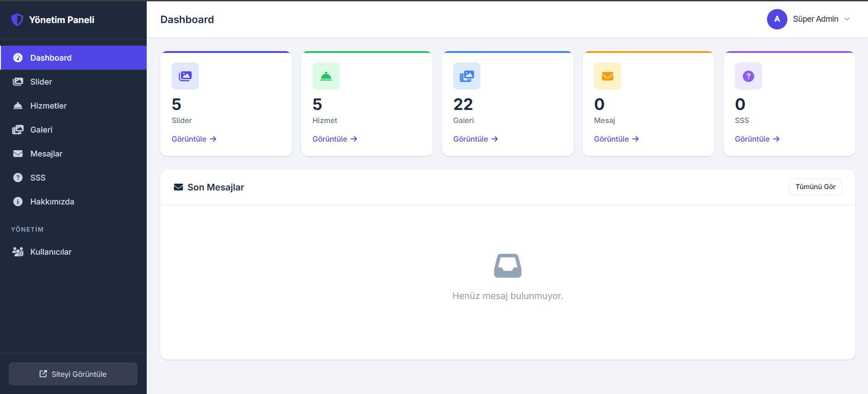Select Galeri from the sidebar
868x394 pixels.
73,130
